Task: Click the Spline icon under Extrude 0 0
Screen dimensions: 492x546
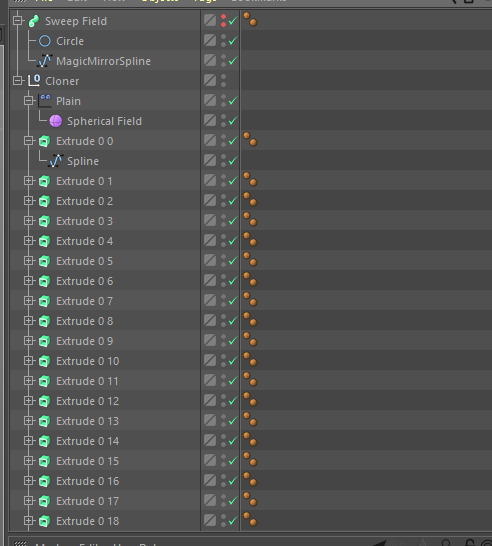Action: [x=56, y=161]
